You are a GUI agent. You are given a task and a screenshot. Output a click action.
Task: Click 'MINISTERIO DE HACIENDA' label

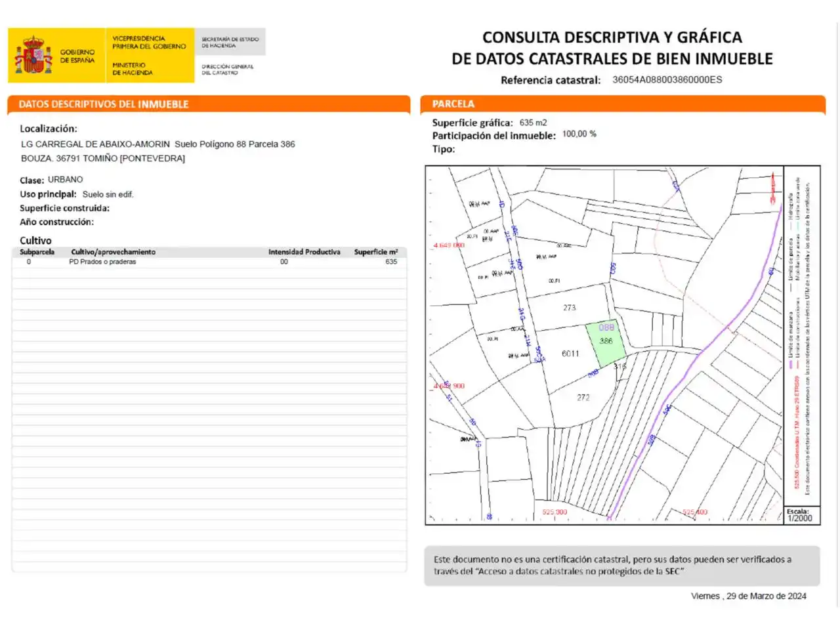click(x=133, y=69)
